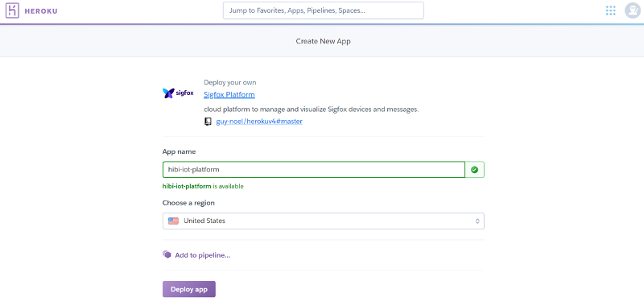Click the Deploy app button
Viewport: 644px width, 306px height.
click(x=189, y=289)
